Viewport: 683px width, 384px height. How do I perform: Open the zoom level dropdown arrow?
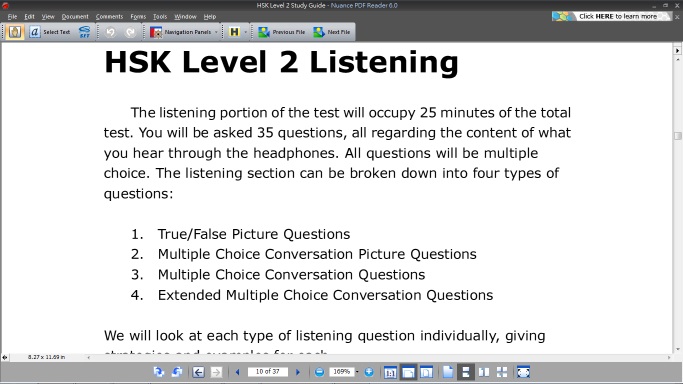tap(357, 372)
